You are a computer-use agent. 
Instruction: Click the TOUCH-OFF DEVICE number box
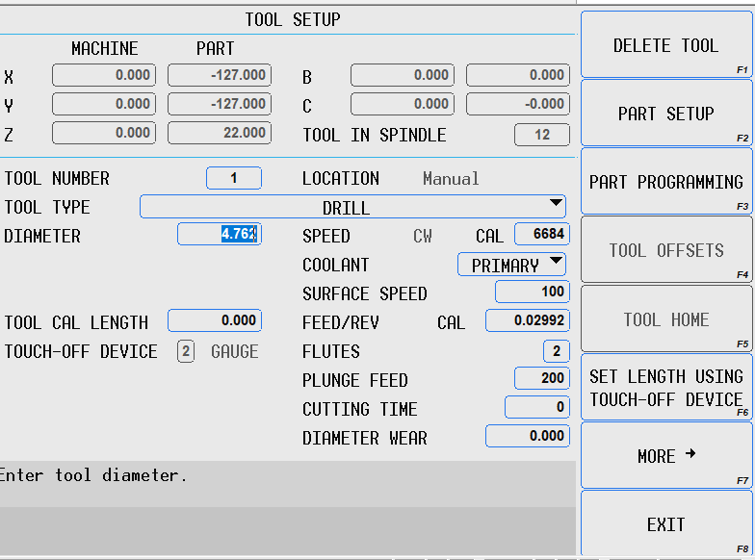click(x=186, y=351)
